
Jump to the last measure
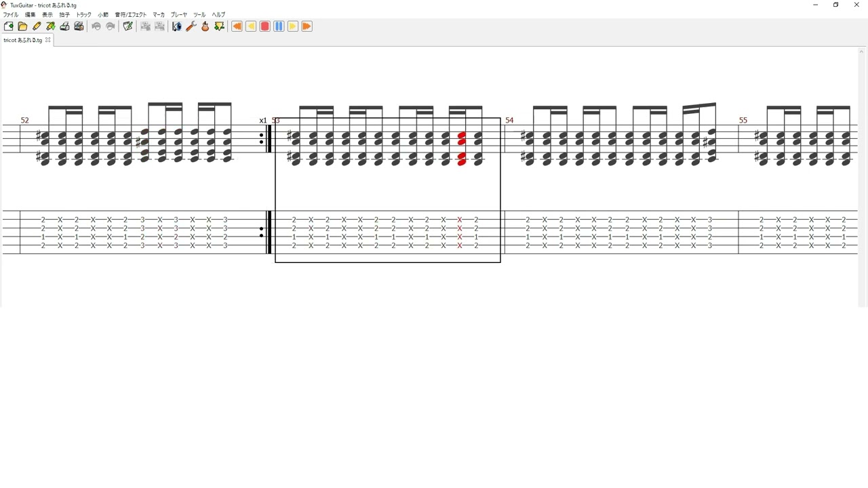coord(307,26)
